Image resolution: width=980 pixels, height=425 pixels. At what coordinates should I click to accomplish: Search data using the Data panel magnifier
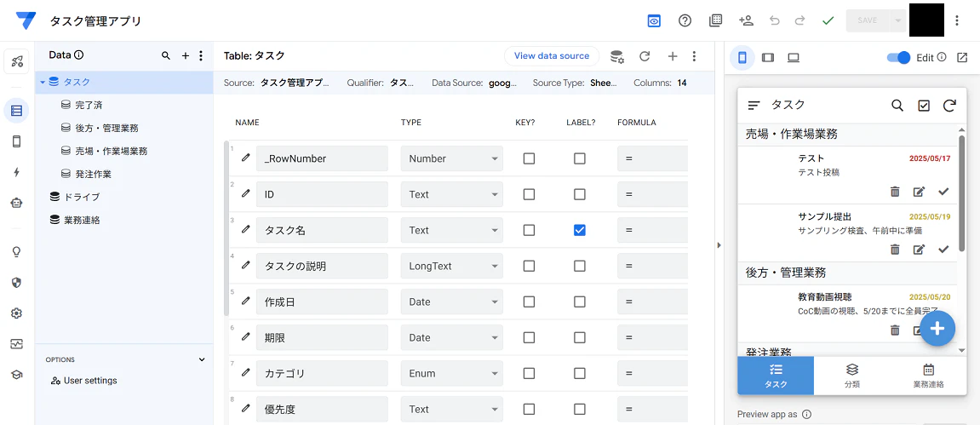(166, 55)
